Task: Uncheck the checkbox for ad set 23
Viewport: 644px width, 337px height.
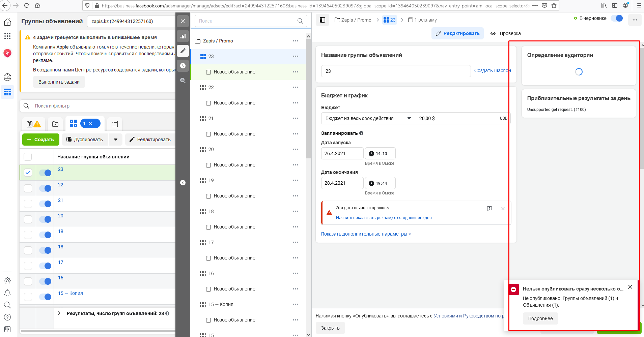Action: [28, 173]
